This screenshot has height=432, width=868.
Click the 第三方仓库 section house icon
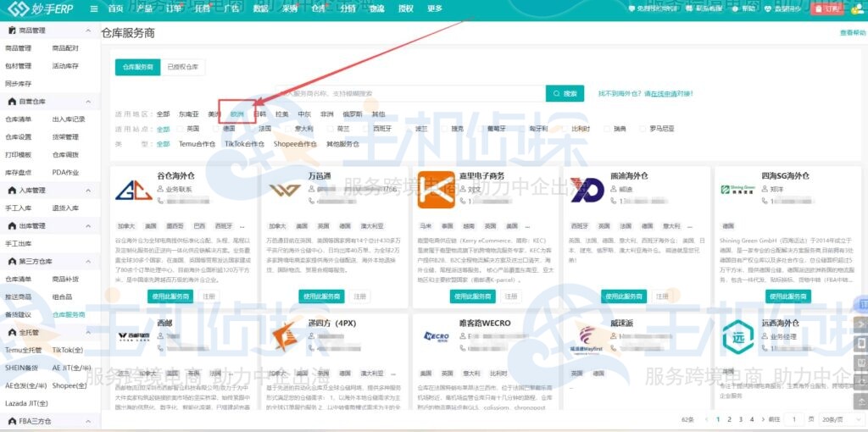[x=12, y=261]
